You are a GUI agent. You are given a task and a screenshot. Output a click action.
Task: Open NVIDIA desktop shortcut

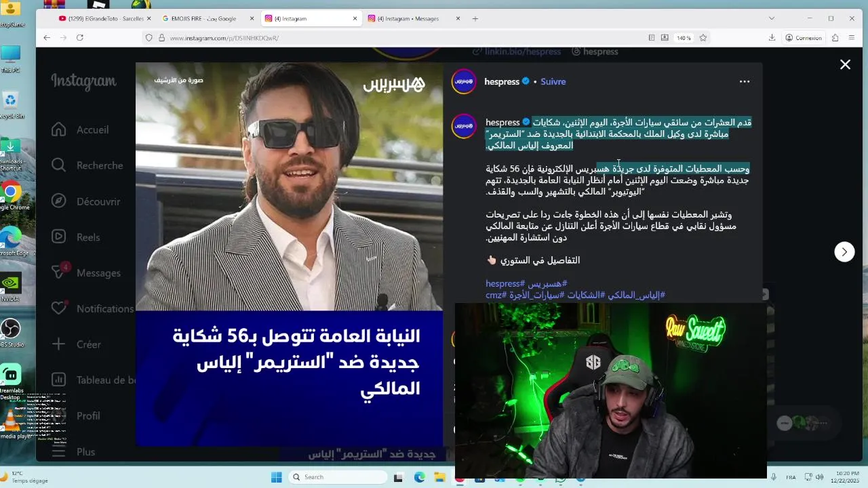click(11, 287)
